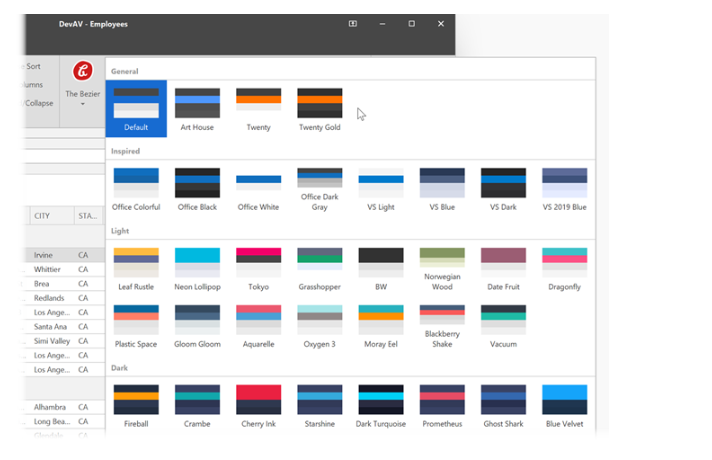The image size is (712, 460).
Task: Apply the Crambe dark palette
Action: 197,406
